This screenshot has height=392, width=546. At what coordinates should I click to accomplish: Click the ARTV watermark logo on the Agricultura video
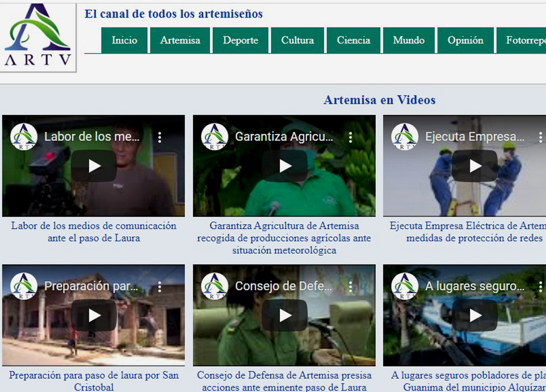(214, 136)
